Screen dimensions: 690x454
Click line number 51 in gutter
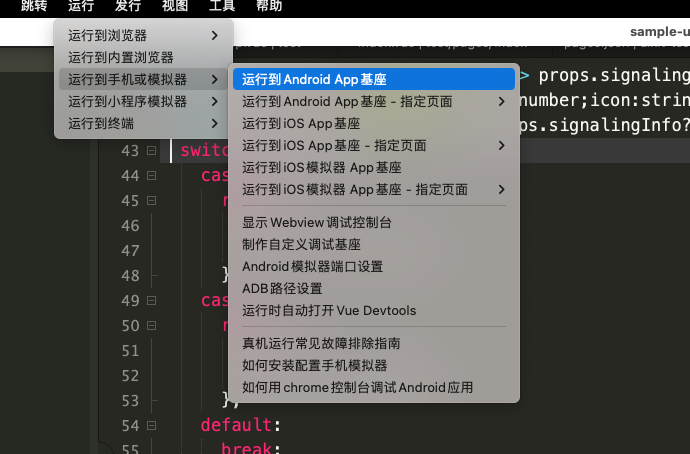pyautogui.click(x=130, y=351)
